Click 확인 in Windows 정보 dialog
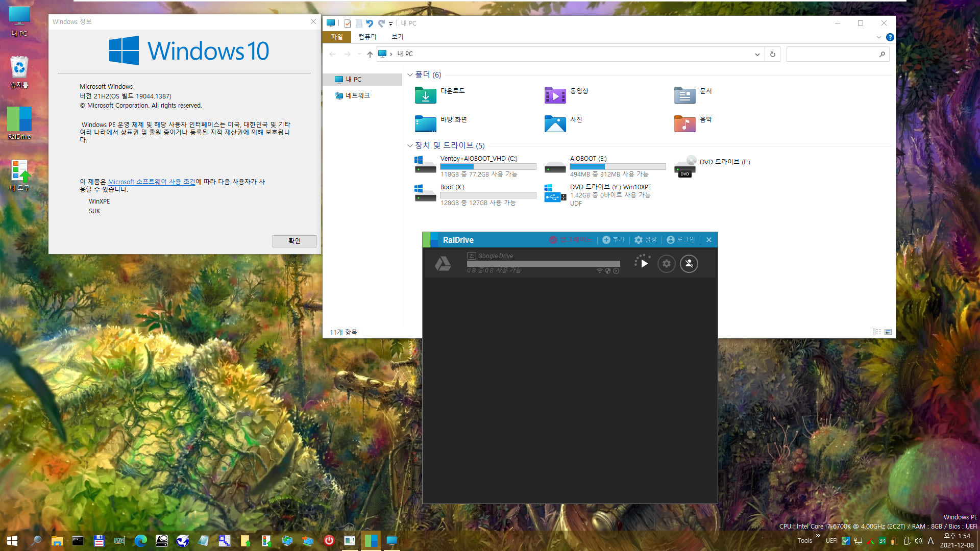980x551 pixels. (x=295, y=241)
